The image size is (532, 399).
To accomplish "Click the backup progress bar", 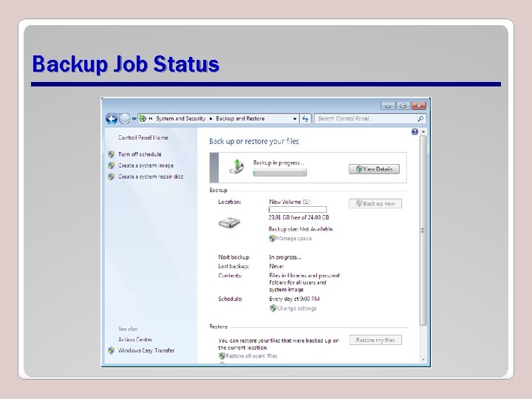I will click(280, 173).
